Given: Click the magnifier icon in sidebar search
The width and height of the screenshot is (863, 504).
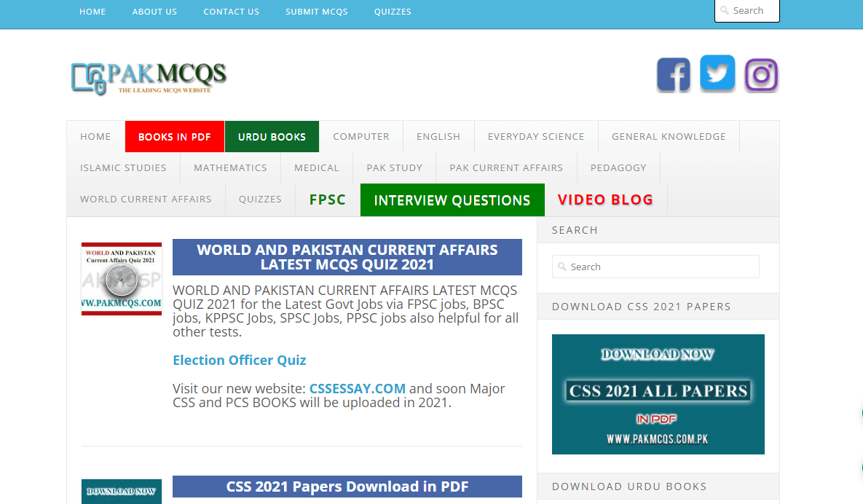Looking at the screenshot, I should coord(562,267).
